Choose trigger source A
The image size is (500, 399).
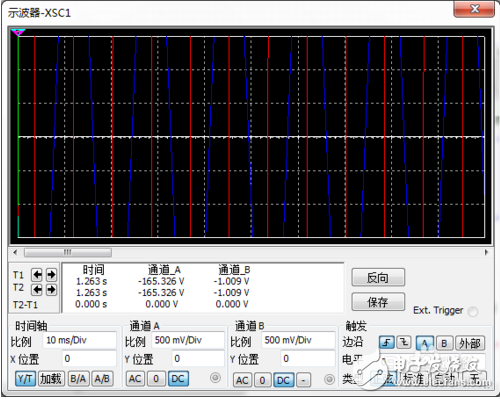(x=425, y=343)
